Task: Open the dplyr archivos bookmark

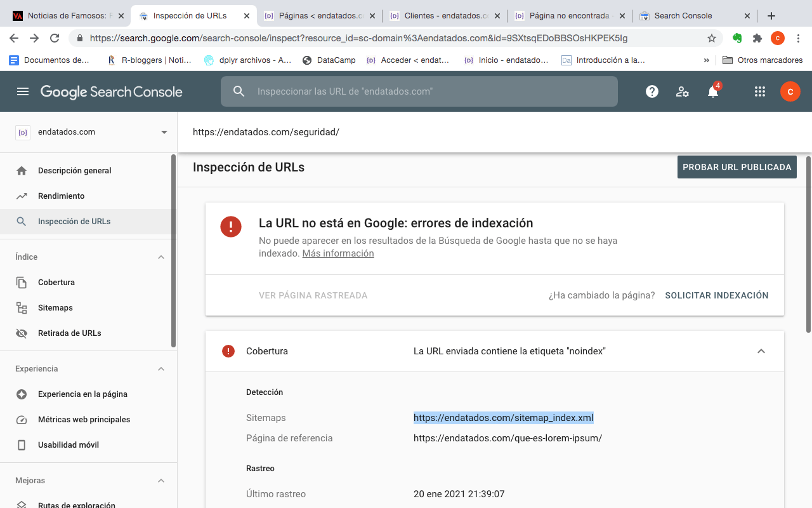Action: coord(248,60)
